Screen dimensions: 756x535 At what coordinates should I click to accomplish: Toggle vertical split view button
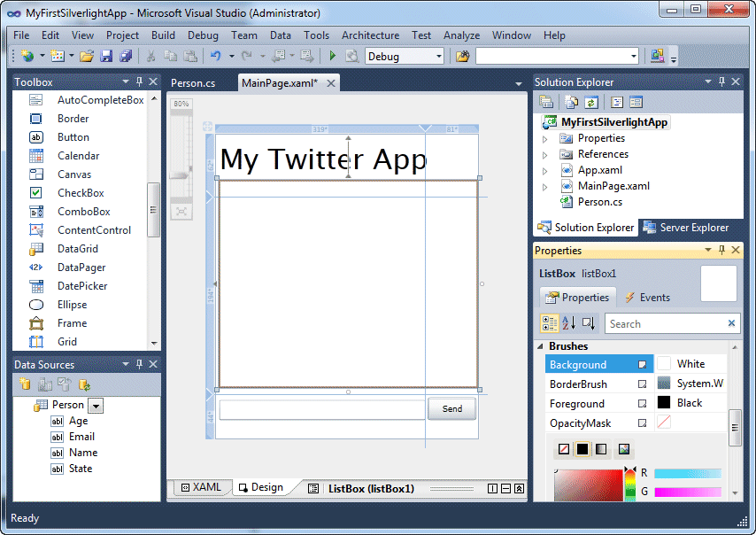pyautogui.click(x=492, y=489)
